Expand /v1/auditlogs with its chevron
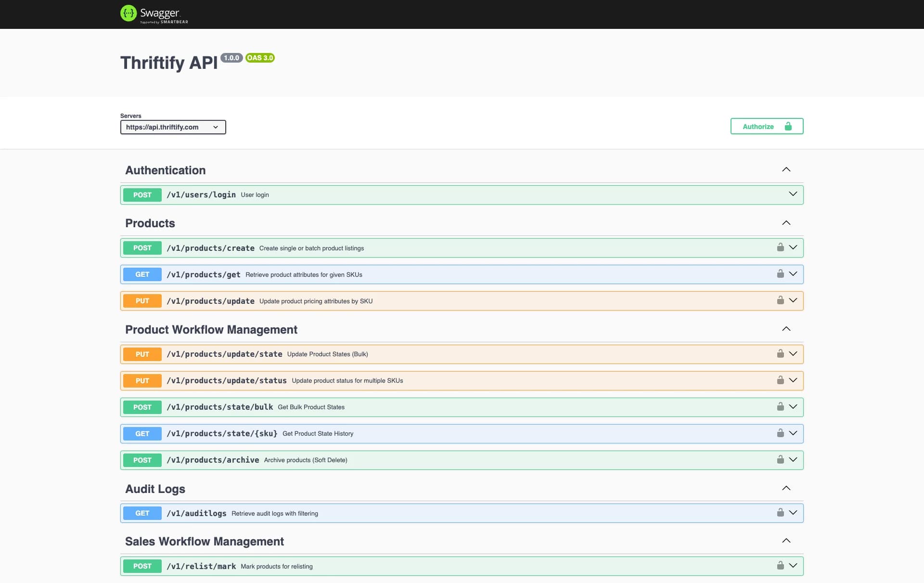This screenshot has height=583, width=924. pos(793,513)
